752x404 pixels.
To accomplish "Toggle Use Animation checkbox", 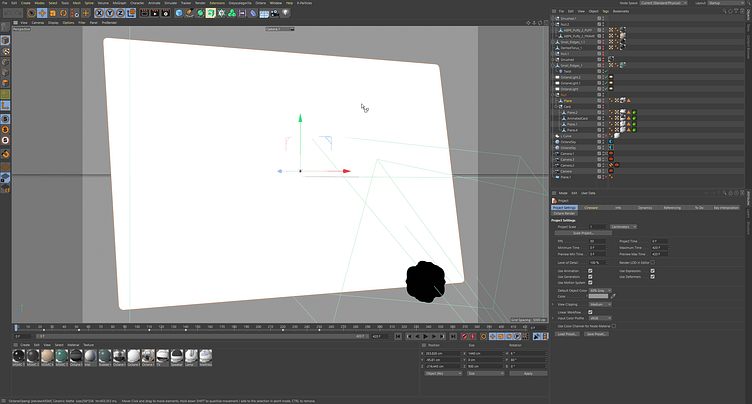I will [x=591, y=270].
